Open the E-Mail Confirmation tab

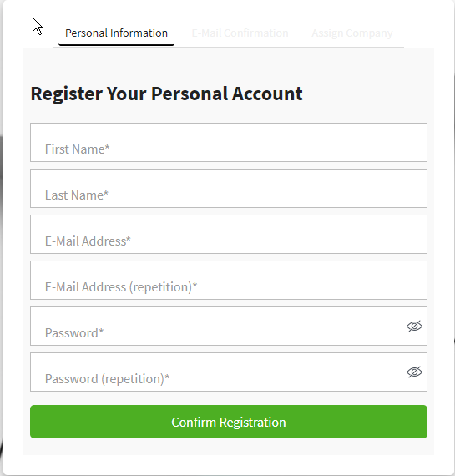pyautogui.click(x=240, y=33)
